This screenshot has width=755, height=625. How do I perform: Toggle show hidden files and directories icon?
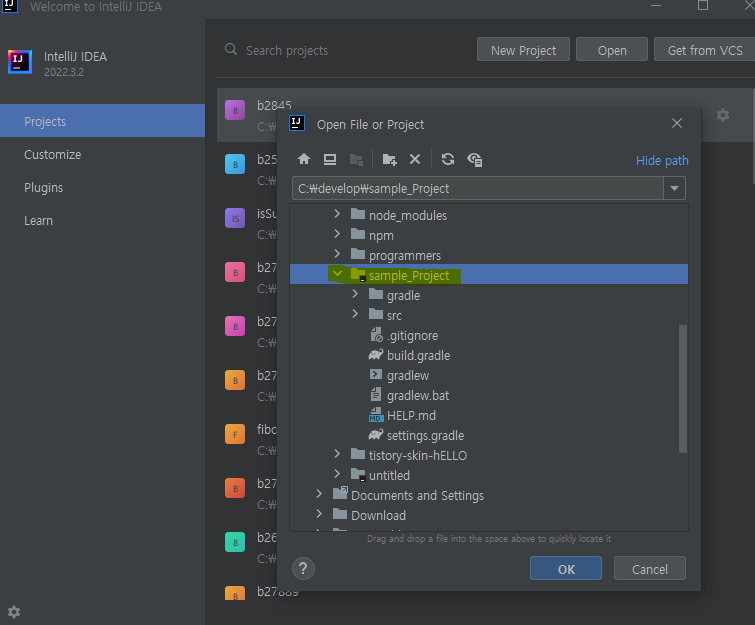coord(475,159)
